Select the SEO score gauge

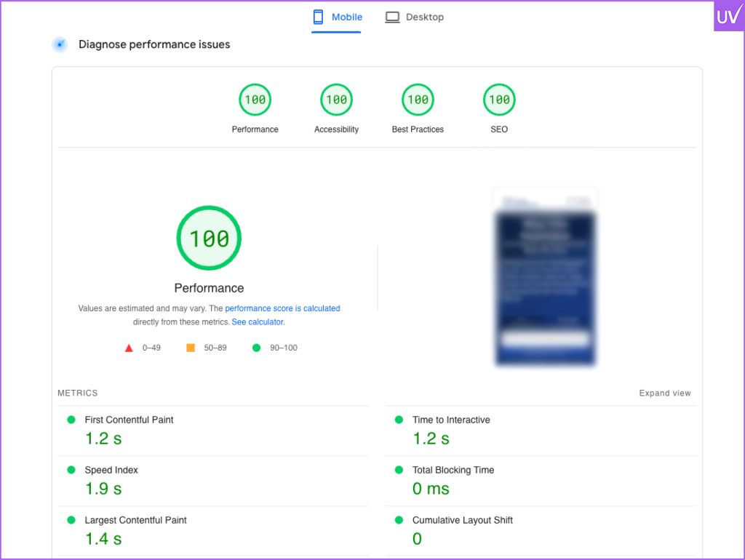pyautogui.click(x=499, y=100)
